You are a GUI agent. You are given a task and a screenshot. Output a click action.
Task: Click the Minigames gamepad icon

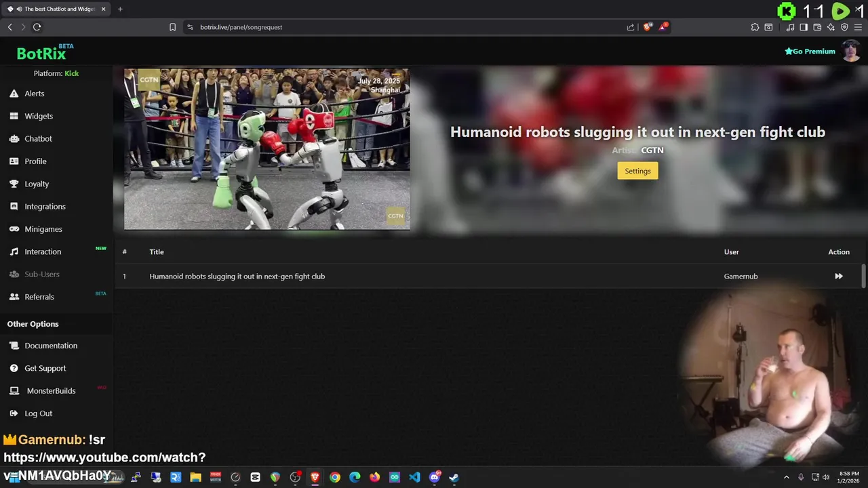click(14, 229)
